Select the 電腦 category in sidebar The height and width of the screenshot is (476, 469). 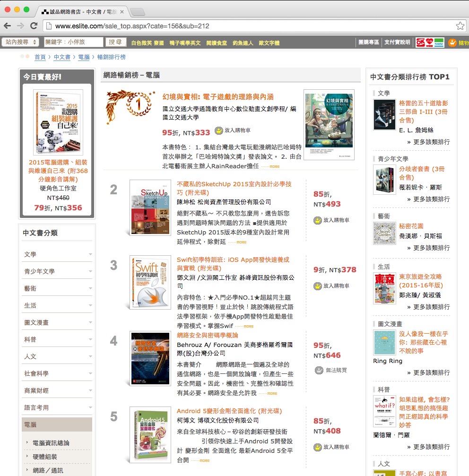(57, 424)
